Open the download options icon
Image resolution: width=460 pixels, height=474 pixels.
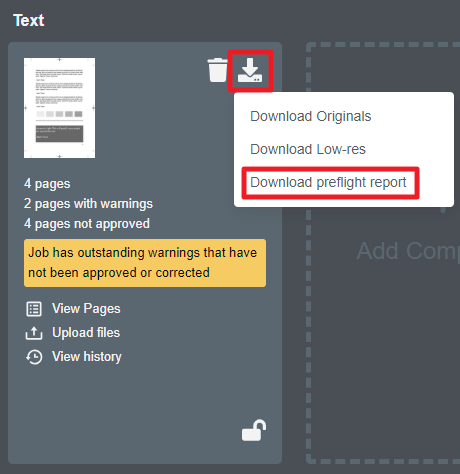250,70
